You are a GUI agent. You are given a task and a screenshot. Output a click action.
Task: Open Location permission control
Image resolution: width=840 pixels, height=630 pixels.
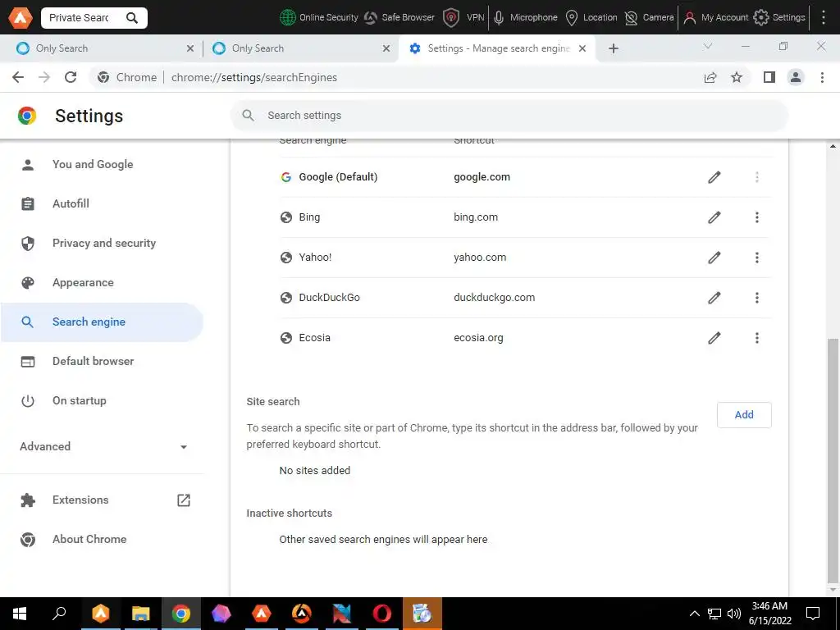tap(591, 18)
